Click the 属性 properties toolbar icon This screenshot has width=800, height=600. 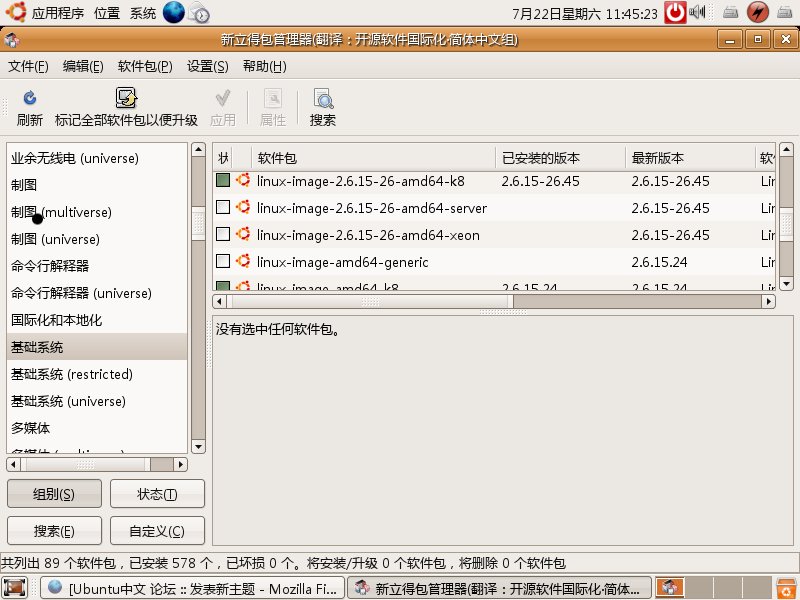[x=273, y=97]
